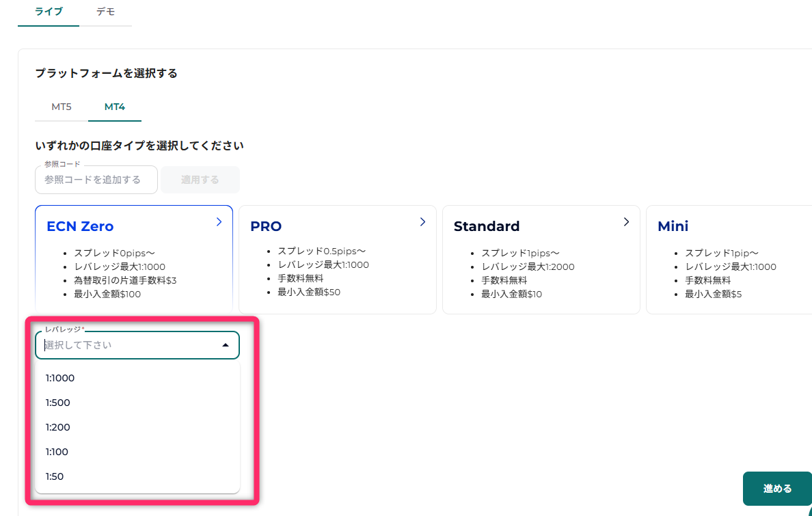Click PRO text 最小入金額$50
Viewport: 812px width, 516px height.
point(309,293)
